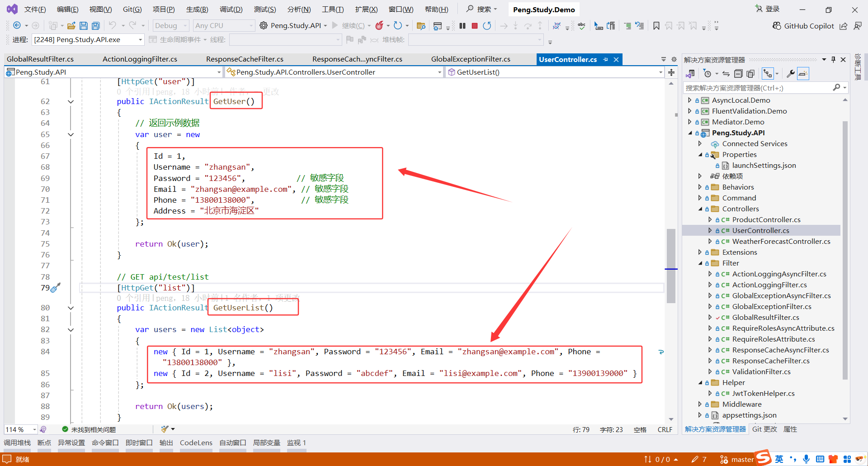The height and width of the screenshot is (466, 868).
Task: Open the Git(G) menu
Action: pyautogui.click(x=132, y=10)
